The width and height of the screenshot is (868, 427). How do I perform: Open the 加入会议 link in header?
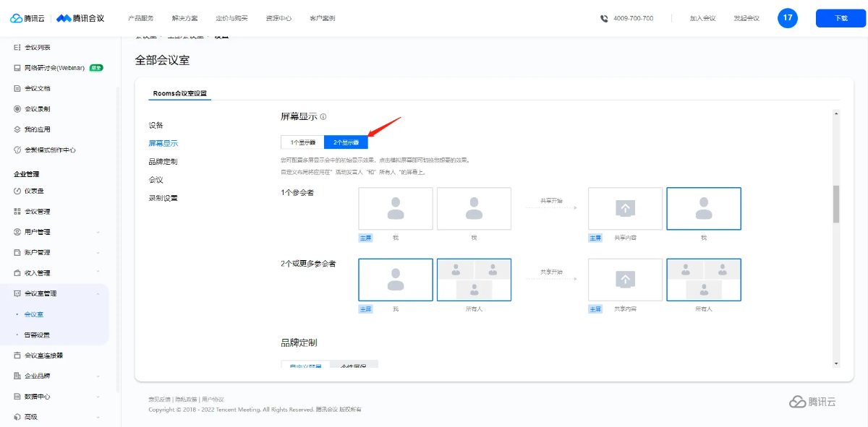[702, 19]
